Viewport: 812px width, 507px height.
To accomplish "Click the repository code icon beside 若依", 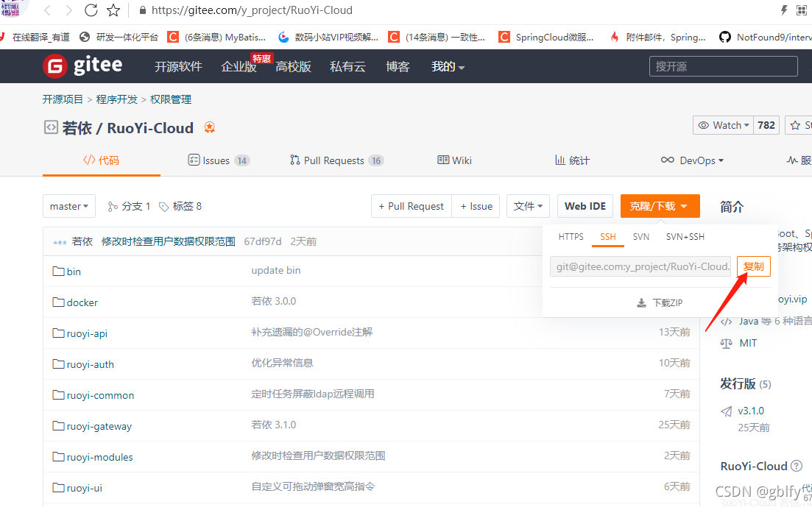I will (51, 127).
